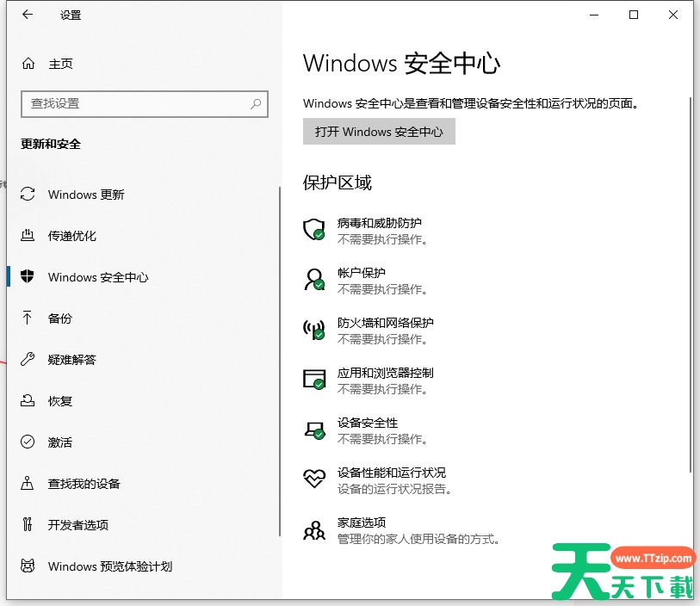Click the search magnifier icon in 查找设置
Image resolution: width=700 pixels, height=606 pixels.
[256, 103]
